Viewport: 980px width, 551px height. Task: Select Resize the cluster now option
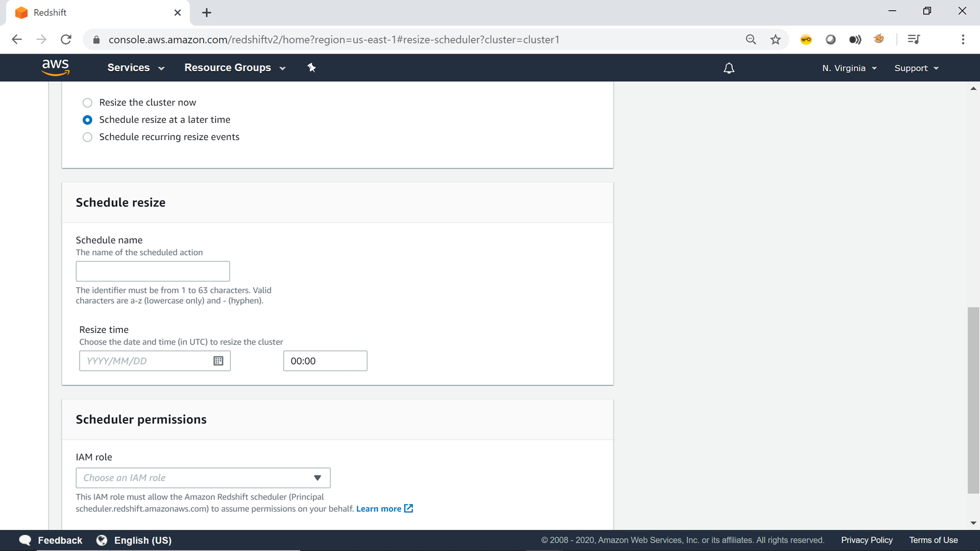[87, 103]
